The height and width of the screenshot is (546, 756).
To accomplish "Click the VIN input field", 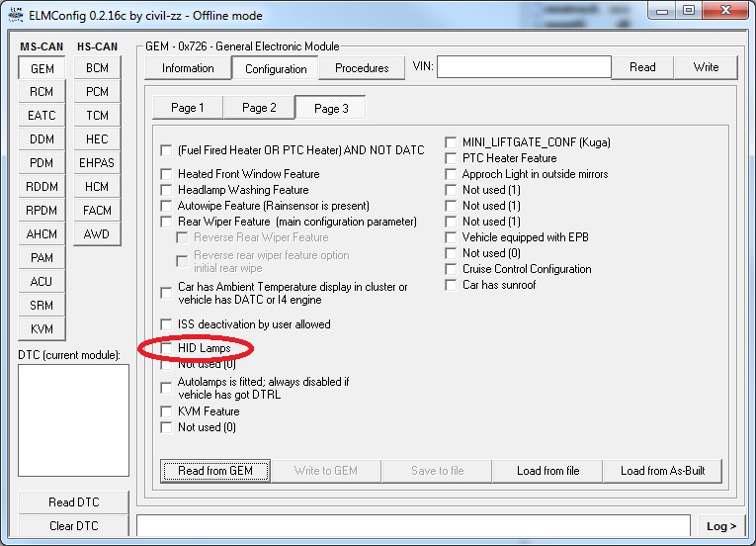I will pyautogui.click(x=524, y=67).
